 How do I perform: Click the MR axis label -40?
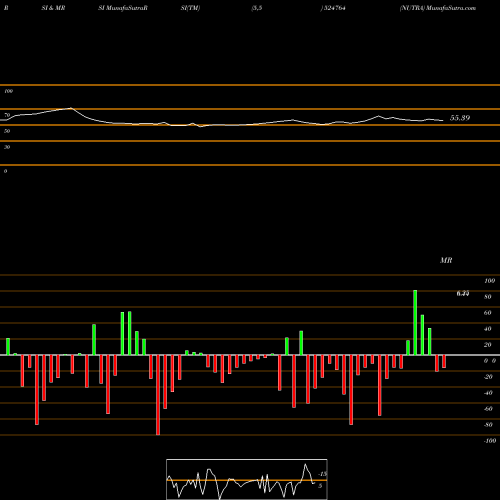488,393
